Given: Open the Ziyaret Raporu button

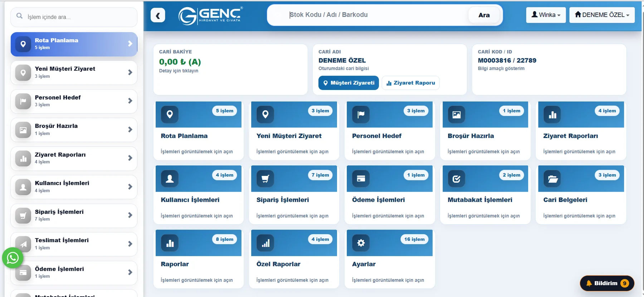Looking at the screenshot, I should tap(410, 83).
